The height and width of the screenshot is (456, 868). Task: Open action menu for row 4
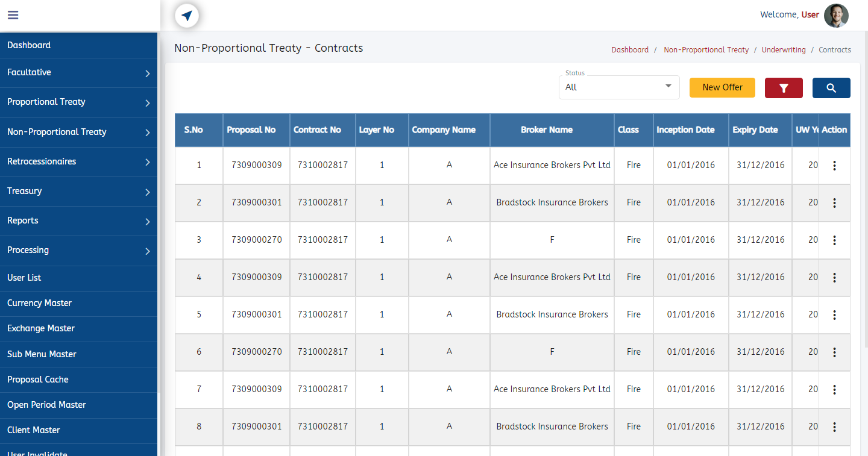point(834,278)
